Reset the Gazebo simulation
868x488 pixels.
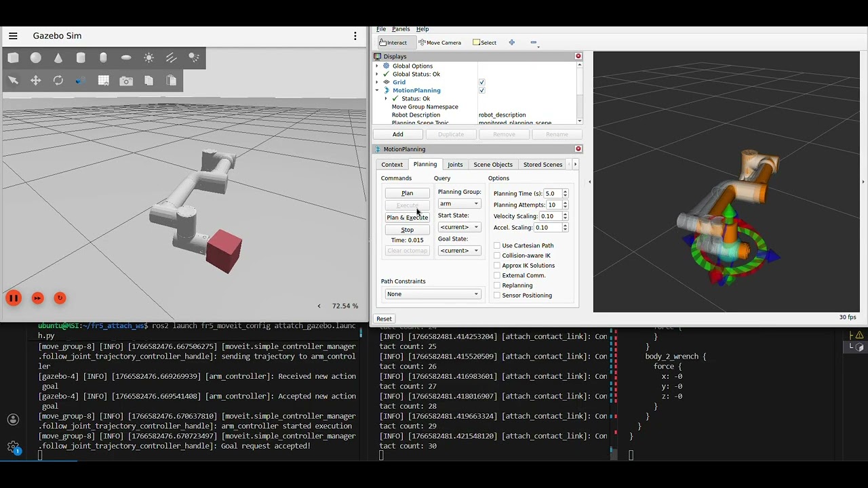60,298
